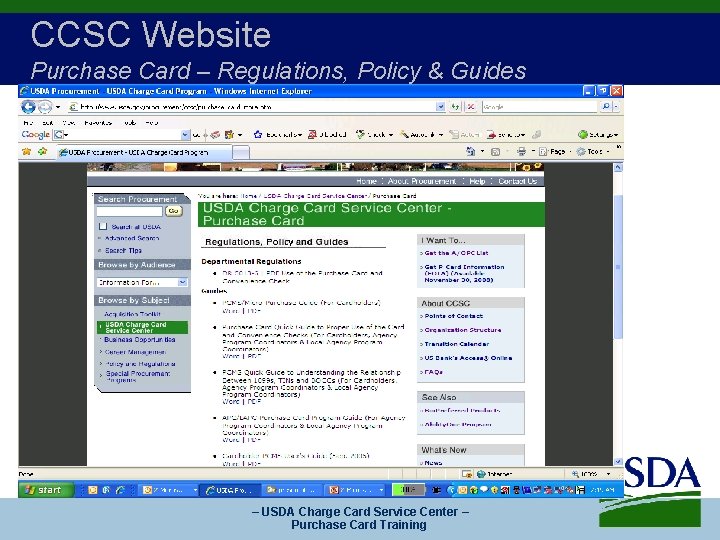720x540 pixels.
Task: Click the taskbar clock
Action: coord(602,490)
